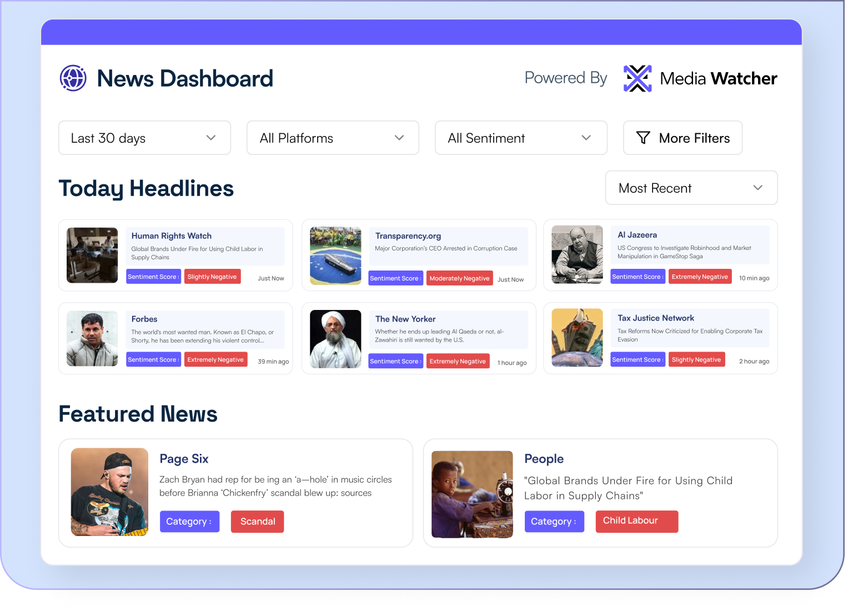The height and width of the screenshot is (616, 853).
Task: Click 'Tax Reforms Now Criticized' headline
Action: click(690, 335)
